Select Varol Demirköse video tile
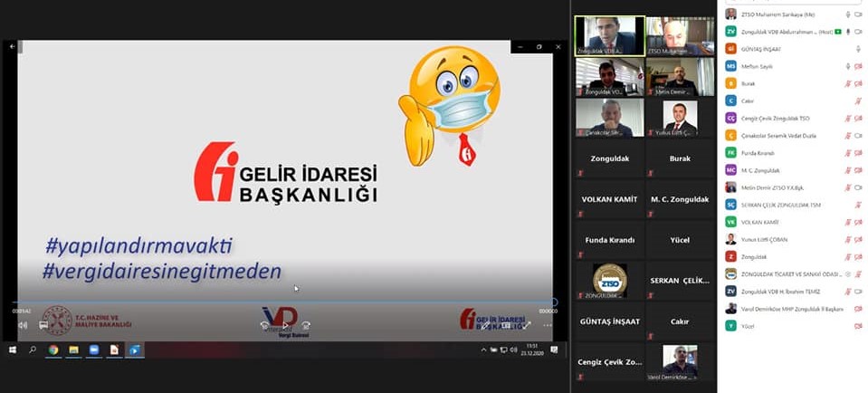This screenshot has height=393, width=868. 681,362
